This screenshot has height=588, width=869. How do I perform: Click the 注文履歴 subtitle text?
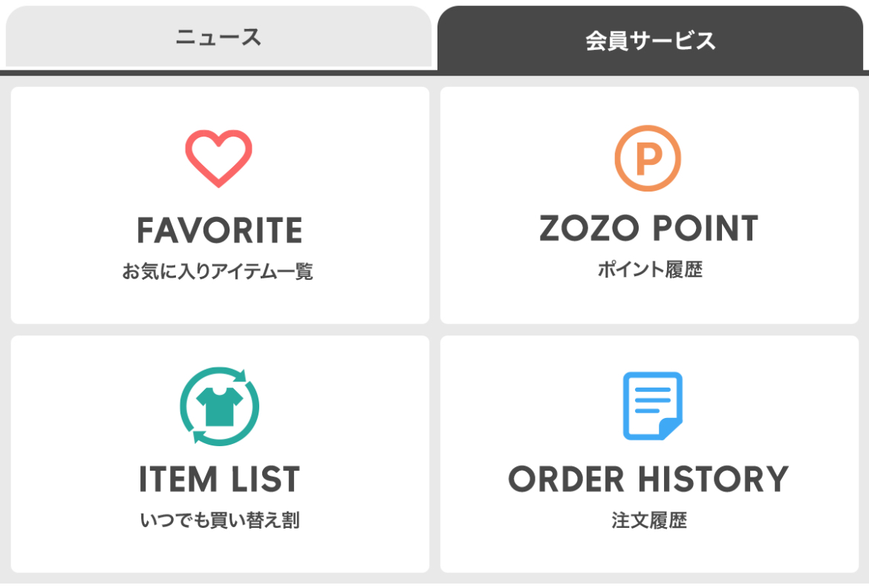(649, 520)
